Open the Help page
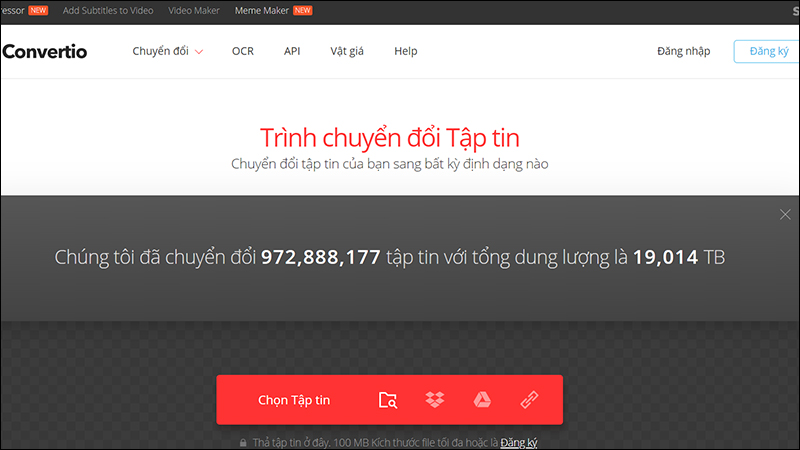Screen dimensions: 800x450 coord(406,51)
